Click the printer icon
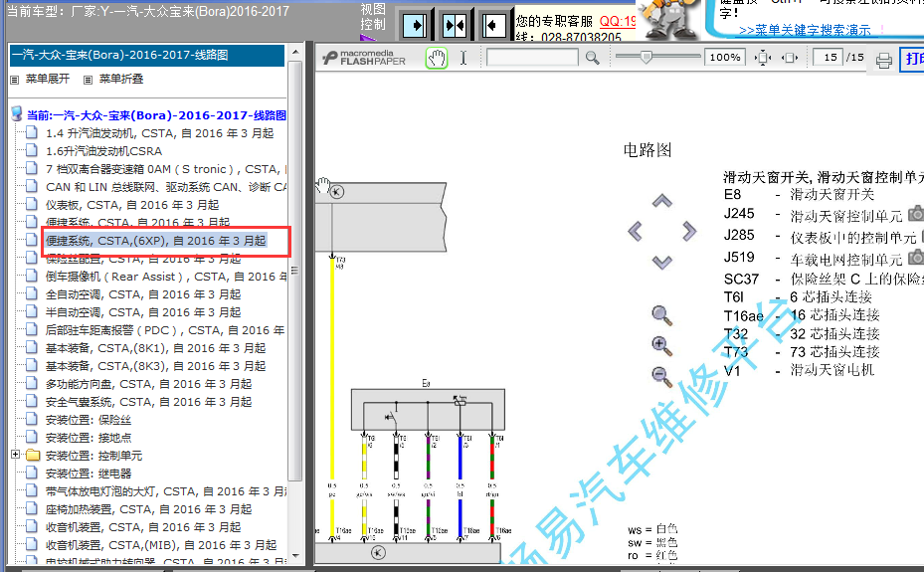Screen dimensions: 924x572 884,60
